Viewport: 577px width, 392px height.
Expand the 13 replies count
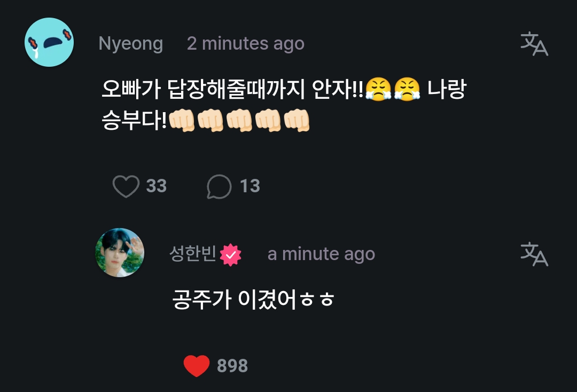pyautogui.click(x=250, y=186)
